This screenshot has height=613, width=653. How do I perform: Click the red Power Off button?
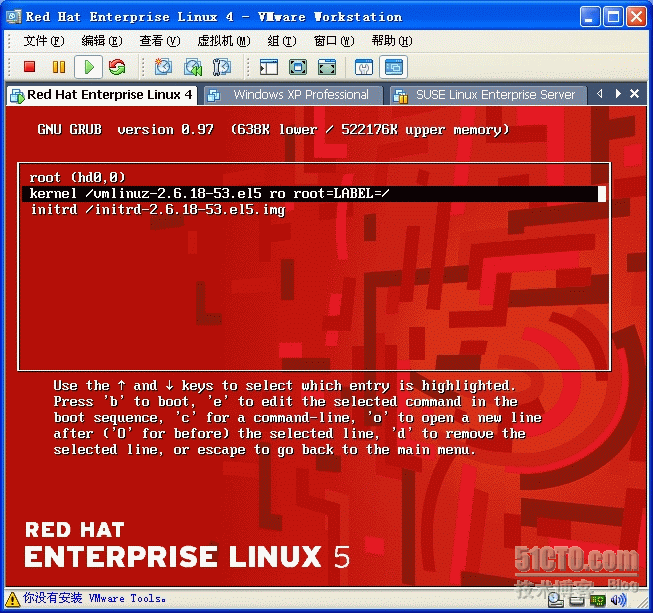point(30,67)
